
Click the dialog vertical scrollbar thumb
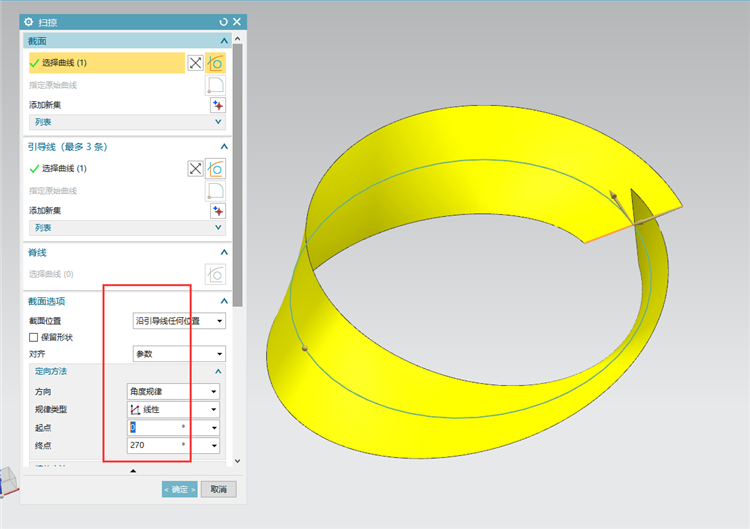238,175
